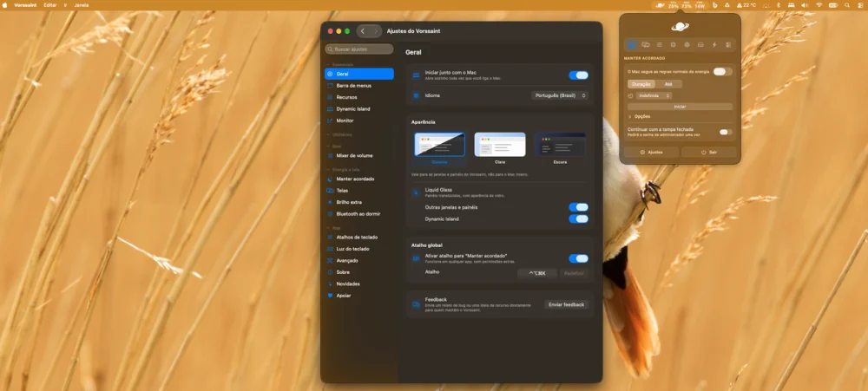Click the battery icon in menu bar
This screenshot has height=391, width=868.
(833, 5)
